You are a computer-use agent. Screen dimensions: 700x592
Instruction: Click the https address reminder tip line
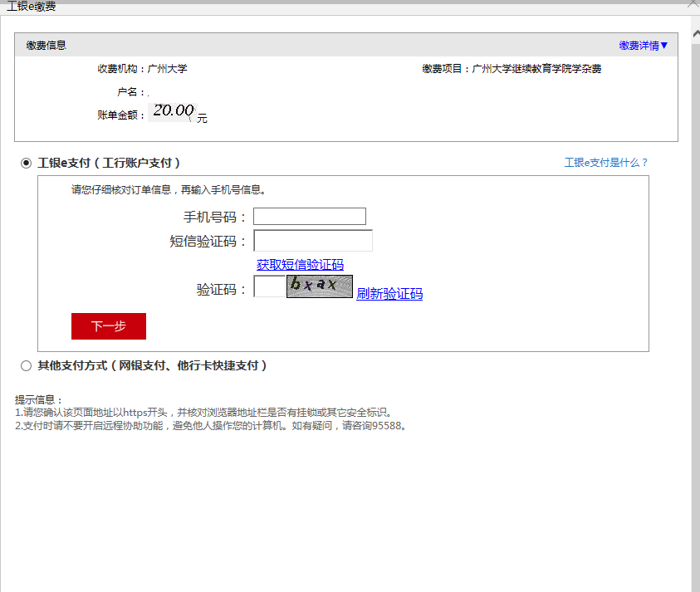click(x=203, y=412)
